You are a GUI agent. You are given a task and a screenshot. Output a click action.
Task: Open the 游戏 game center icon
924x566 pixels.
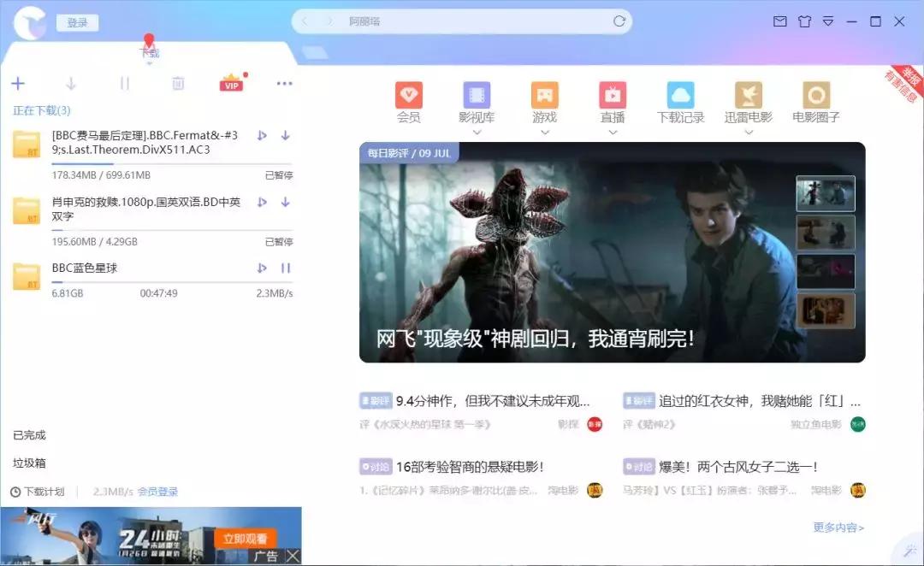click(544, 96)
